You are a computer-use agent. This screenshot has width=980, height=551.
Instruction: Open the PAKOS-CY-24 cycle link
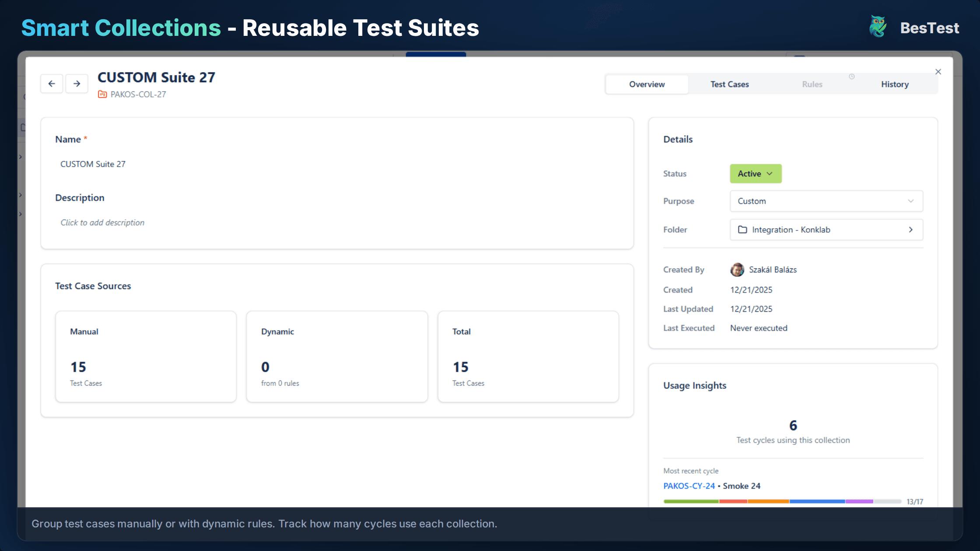coord(689,485)
